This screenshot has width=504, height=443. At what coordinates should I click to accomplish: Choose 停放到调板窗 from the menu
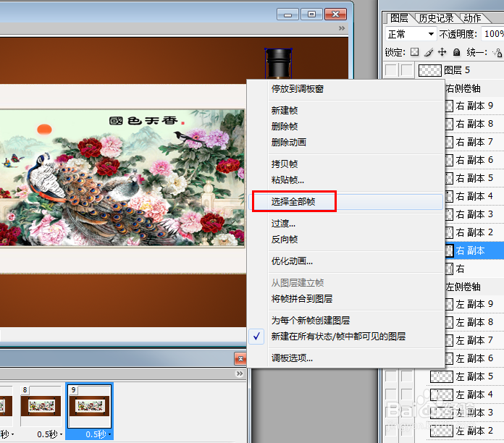point(346,89)
